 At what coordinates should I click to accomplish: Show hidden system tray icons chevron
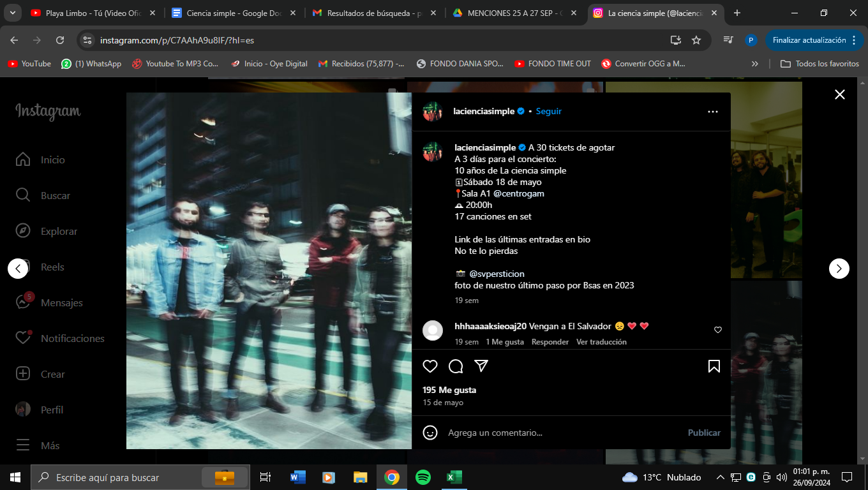(x=721, y=477)
